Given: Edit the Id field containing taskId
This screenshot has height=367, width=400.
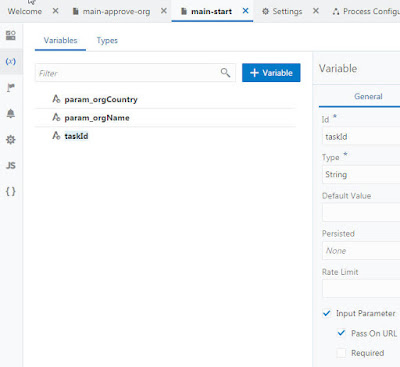Looking at the screenshot, I should 361,137.
